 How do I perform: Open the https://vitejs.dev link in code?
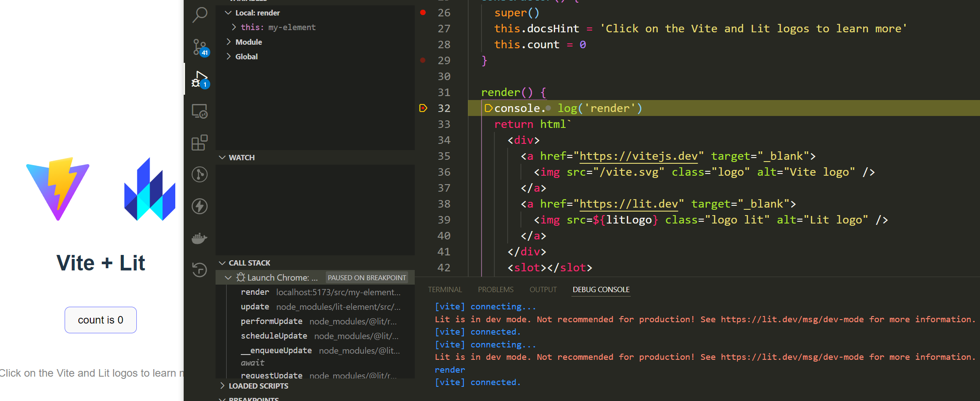pyautogui.click(x=639, y=156)
